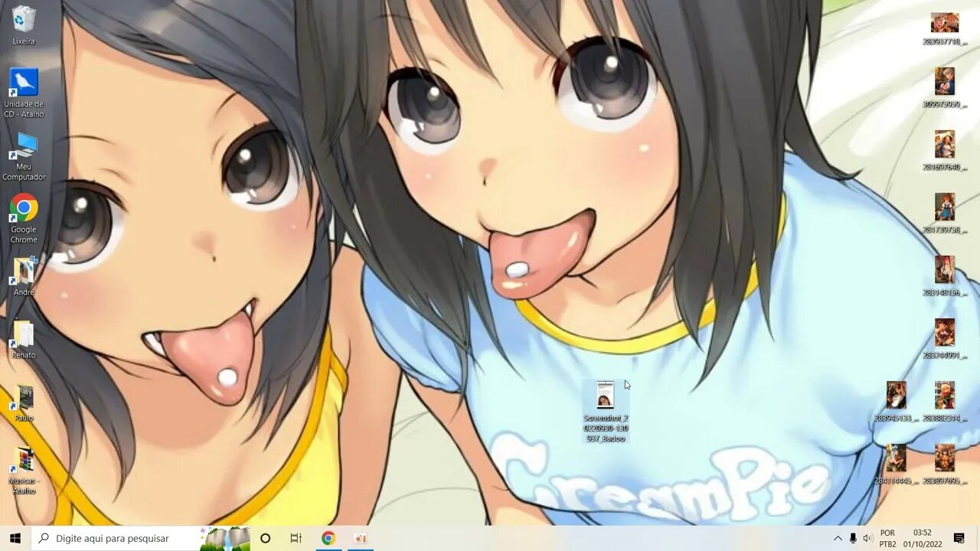Select the Renato folder on desktop
The image size is (980, 551).
click(24, 340)
